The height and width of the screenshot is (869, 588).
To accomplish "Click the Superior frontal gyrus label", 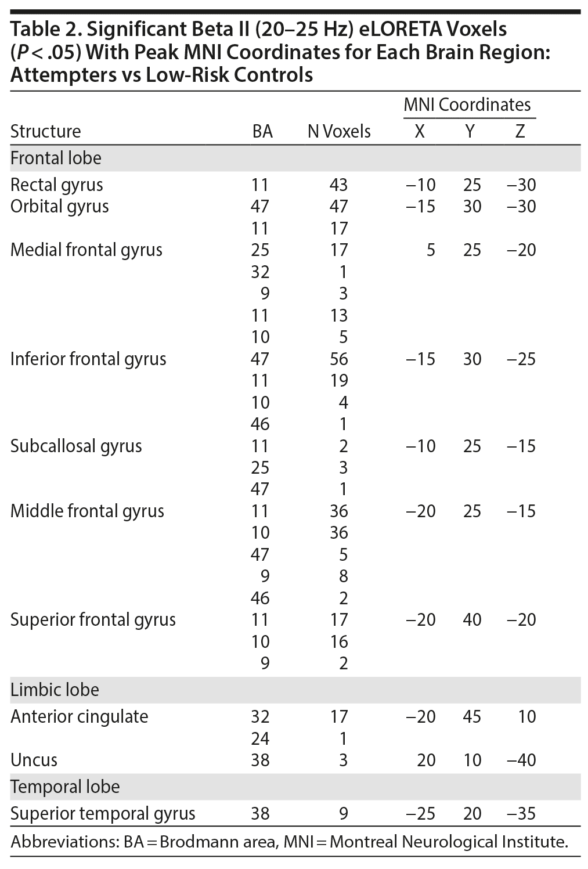I will point(93,619).
